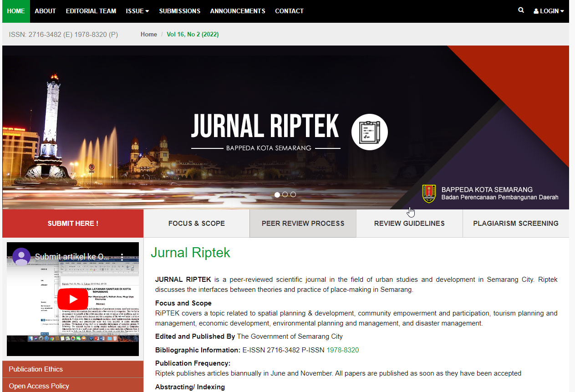575x392 pixels.
Task: Play the YouTube submit tutorial video
Action: (73, 299)
